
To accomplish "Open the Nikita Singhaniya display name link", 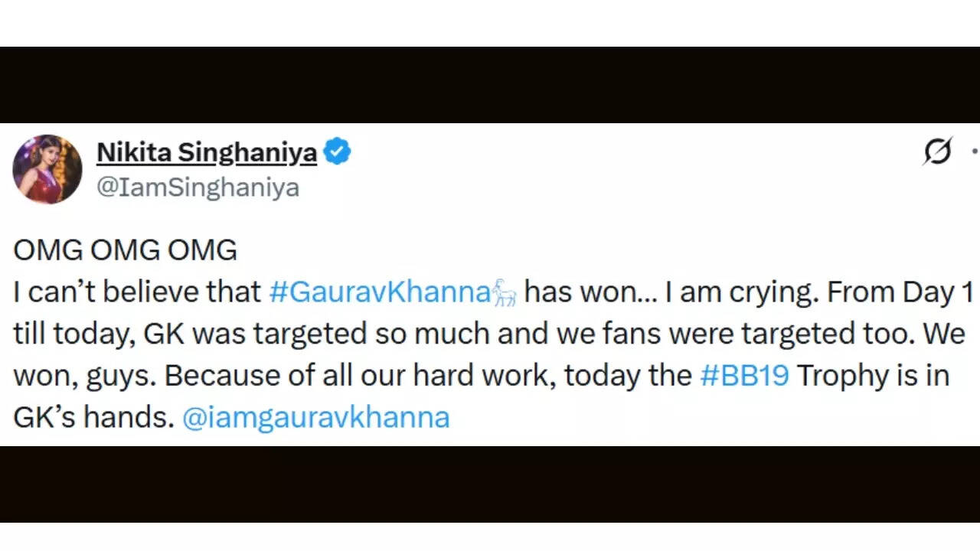I will (x=206, y=153).
